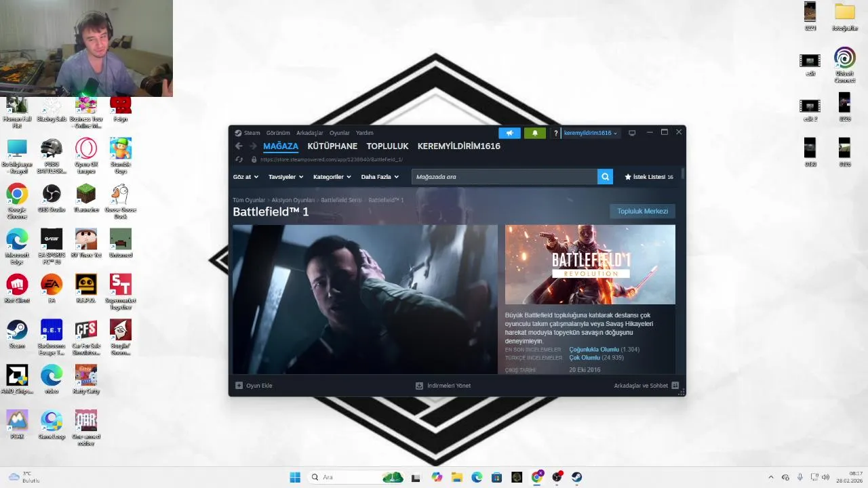868x488 pixels.
Task: Open the Steam menu
Action: click(x=252, y=133)
